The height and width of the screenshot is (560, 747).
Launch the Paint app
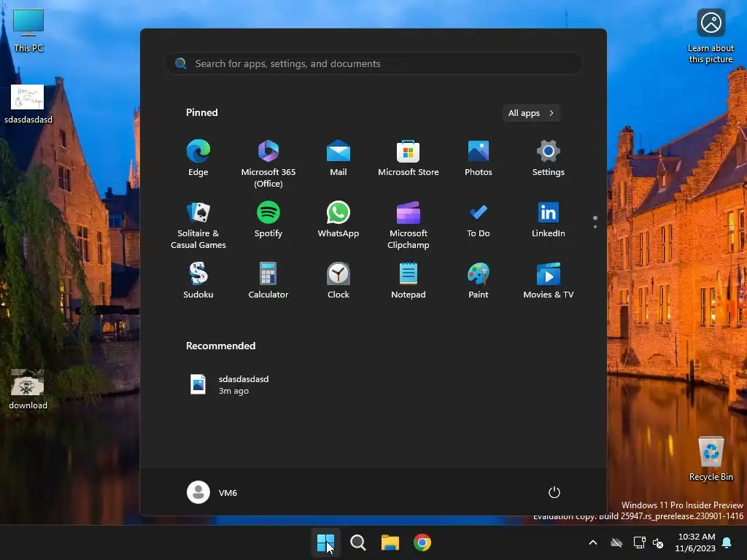coord(479,281)
